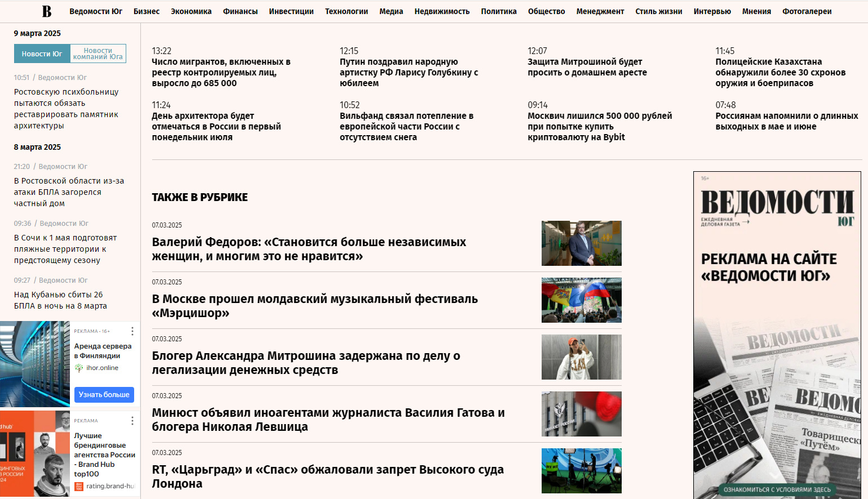Read the длинных выходных в мае headline
The width and height of the screenshot is (868, 499).
pyautogui.click(x=787, y=121)
